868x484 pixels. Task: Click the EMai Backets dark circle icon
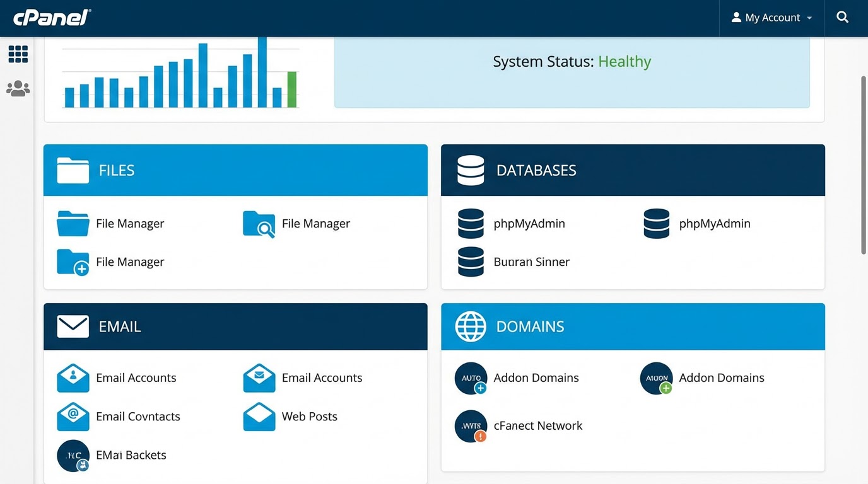pos(73,455)
